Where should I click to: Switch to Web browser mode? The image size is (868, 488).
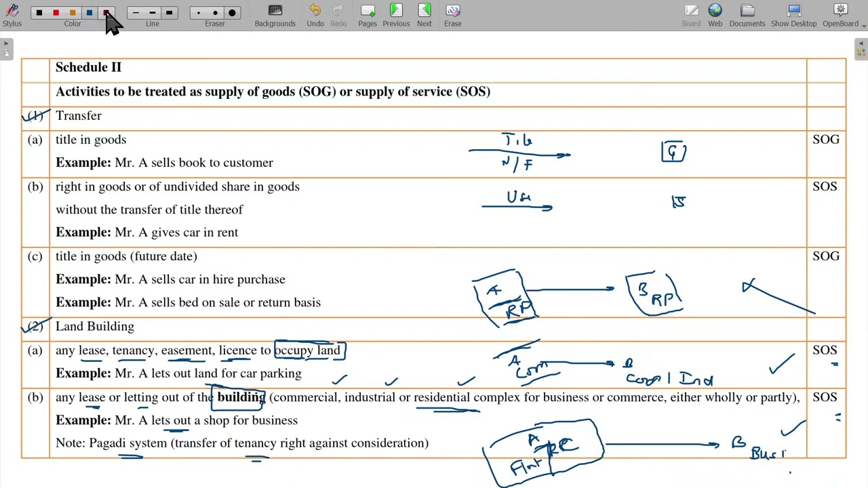[x=715, y=15]
